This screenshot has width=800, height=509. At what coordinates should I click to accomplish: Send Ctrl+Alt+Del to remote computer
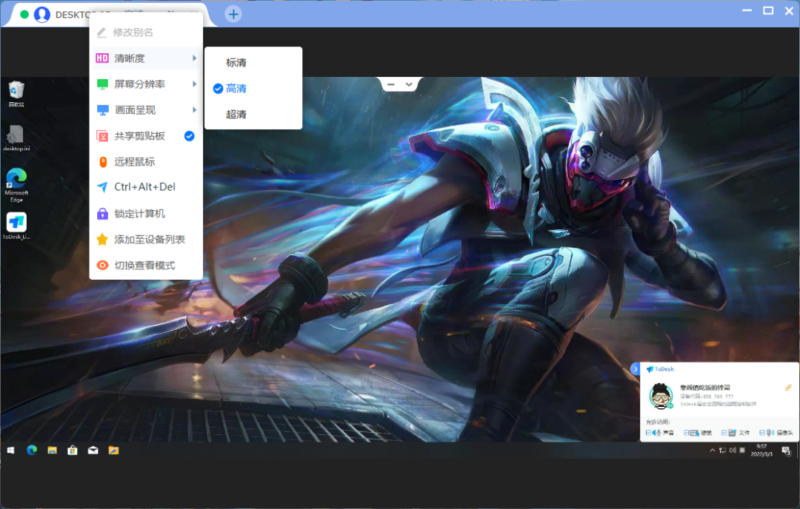146,187
